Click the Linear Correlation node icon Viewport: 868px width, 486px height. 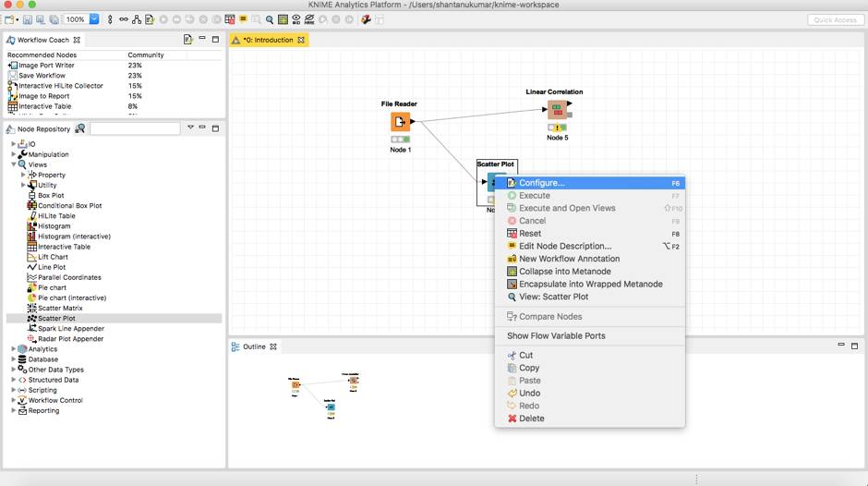557,110
